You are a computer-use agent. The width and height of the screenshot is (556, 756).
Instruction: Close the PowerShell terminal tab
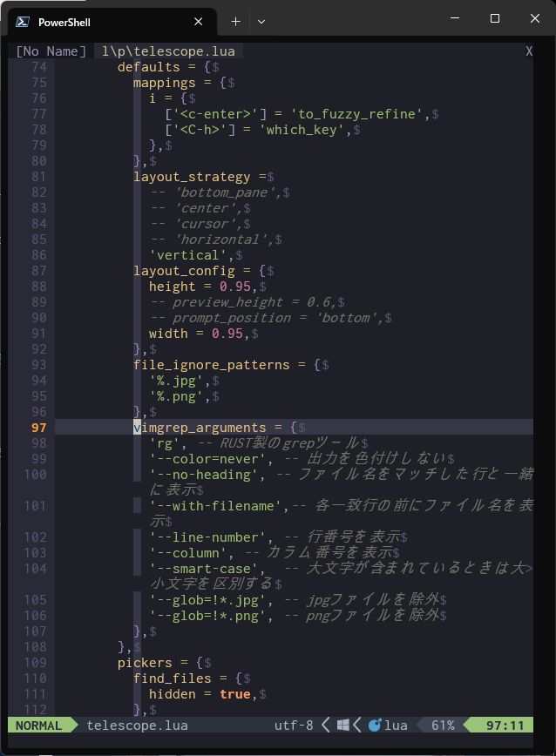coord(198,22)
